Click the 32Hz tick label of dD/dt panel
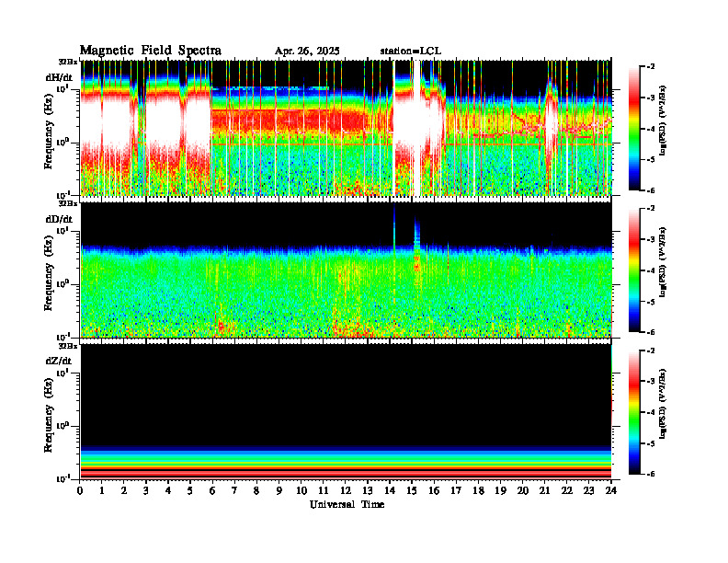Screen dimensions: 728x563 click(68, 203)
